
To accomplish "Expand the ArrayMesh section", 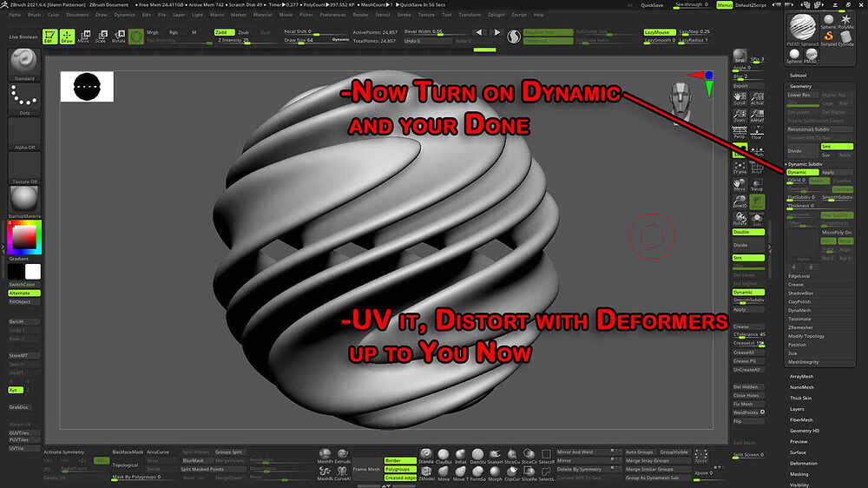I will tap(801, 377).
